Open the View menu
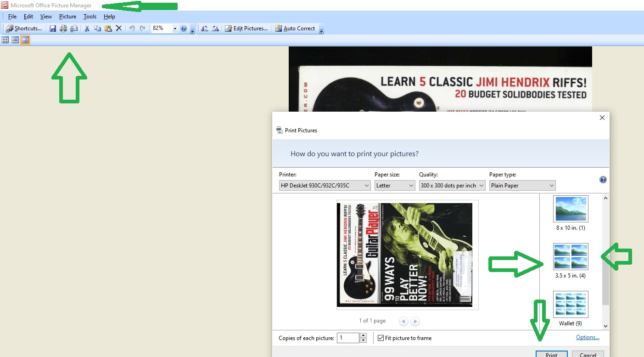Screen dimensions: 644x357 pos(46,17)
